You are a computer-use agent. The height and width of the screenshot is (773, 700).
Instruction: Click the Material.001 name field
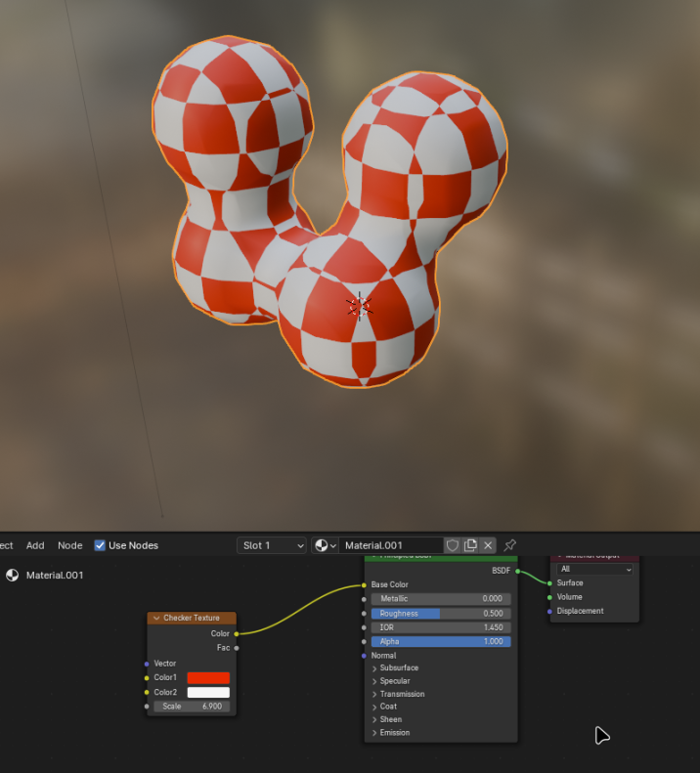click(391, 545)
